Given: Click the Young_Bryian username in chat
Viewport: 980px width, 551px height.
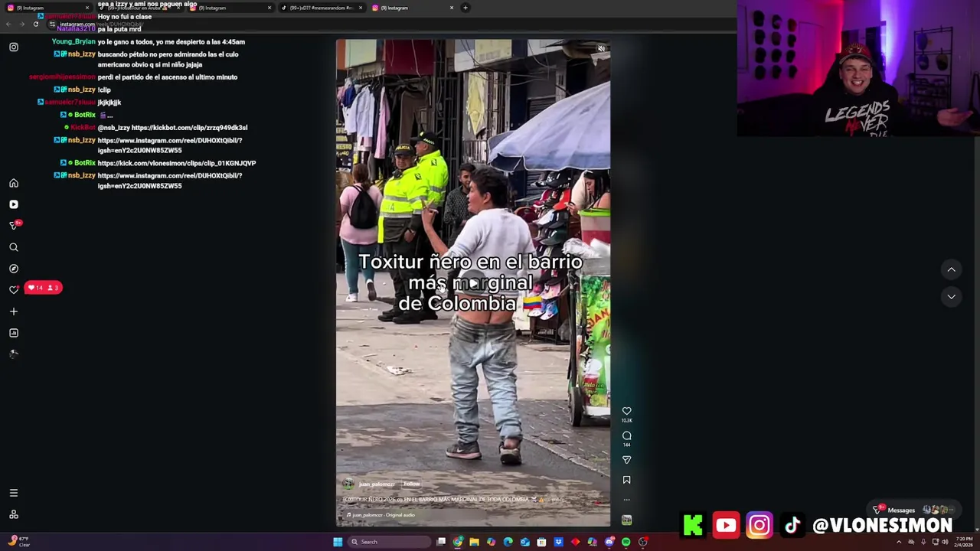Looking at the screenshot, I should pos(73,42).
